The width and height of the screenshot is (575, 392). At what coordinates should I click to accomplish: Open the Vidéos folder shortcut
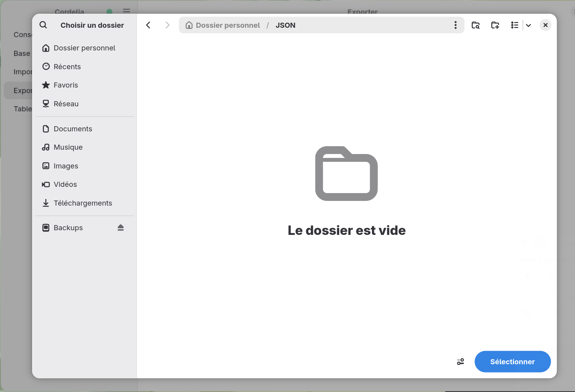[x=84, y=184]
